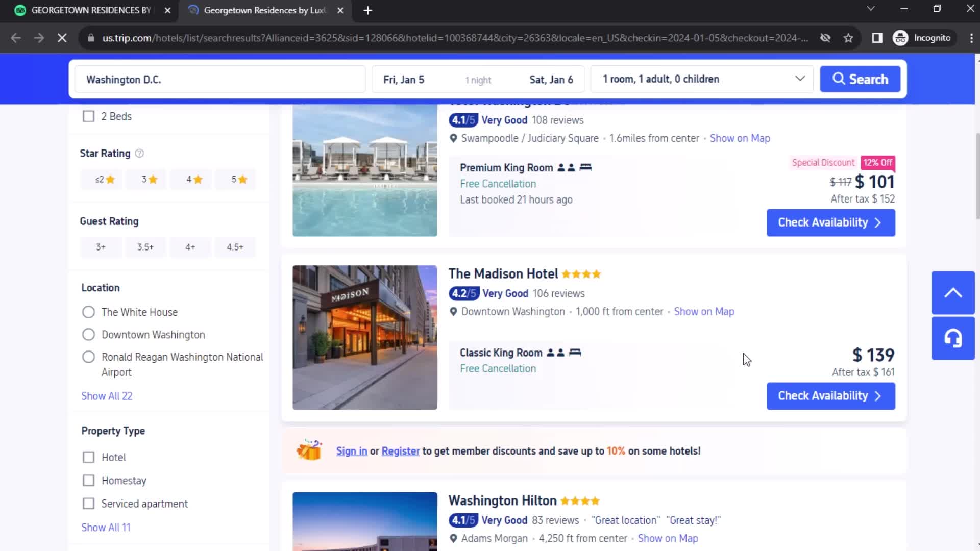The image size is (980, 551).
Task: Open a new browser tab
Action: (367, 10)
